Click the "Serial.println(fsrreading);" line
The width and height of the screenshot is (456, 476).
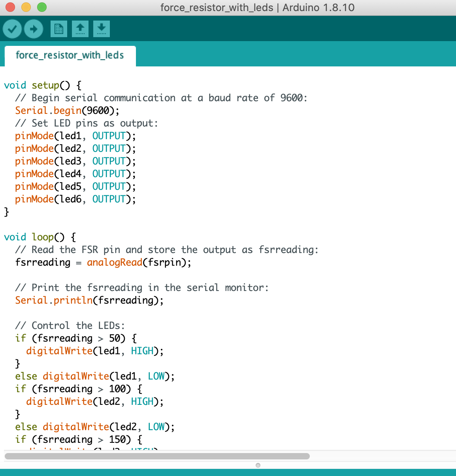(x=89, y=300)
